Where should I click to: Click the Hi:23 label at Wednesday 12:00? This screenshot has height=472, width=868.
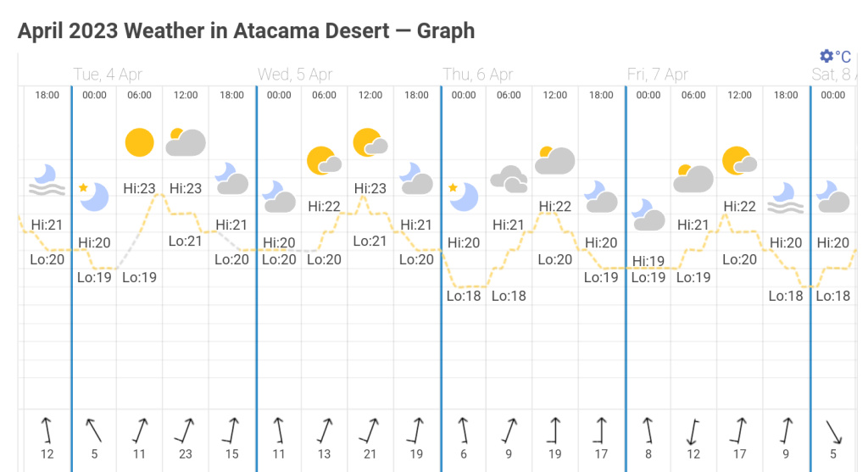tap(370, 188)
